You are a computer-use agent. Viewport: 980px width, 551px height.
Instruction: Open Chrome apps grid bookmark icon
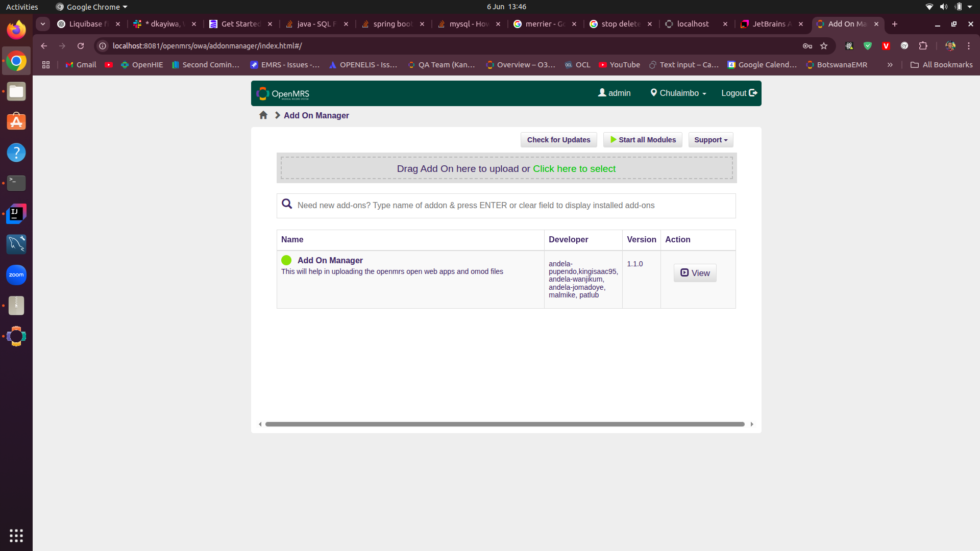(46, 65)
